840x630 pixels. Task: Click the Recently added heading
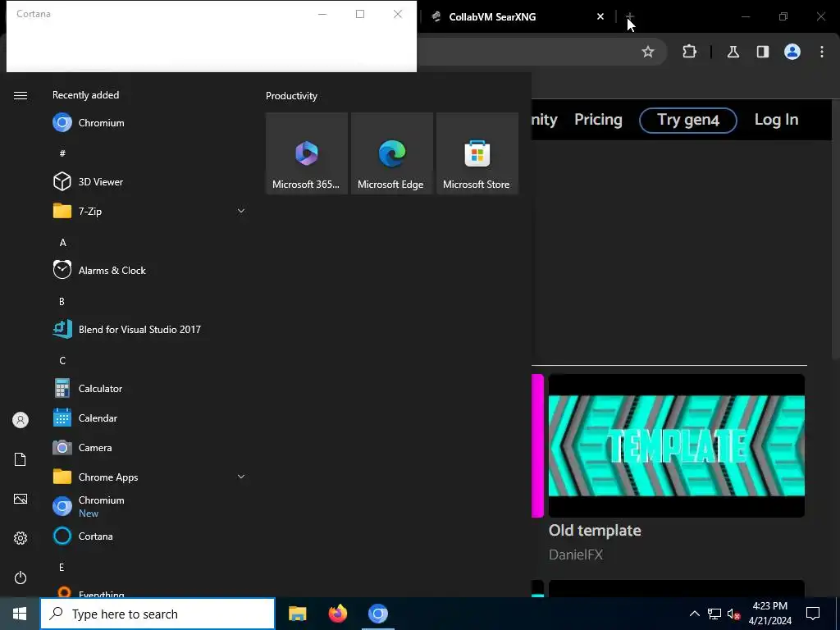(85, 95)
